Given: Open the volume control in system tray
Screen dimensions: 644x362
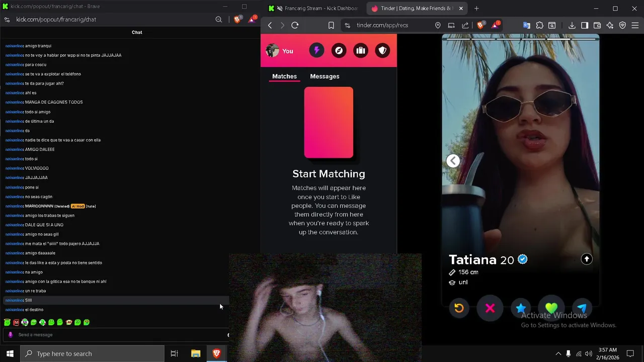Looking at the screenshot, I should click(588, 353).
